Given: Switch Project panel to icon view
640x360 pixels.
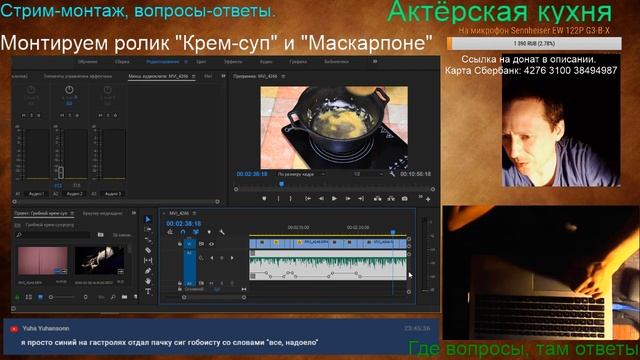Looking at the screenshot, I should tap(40, 297).
